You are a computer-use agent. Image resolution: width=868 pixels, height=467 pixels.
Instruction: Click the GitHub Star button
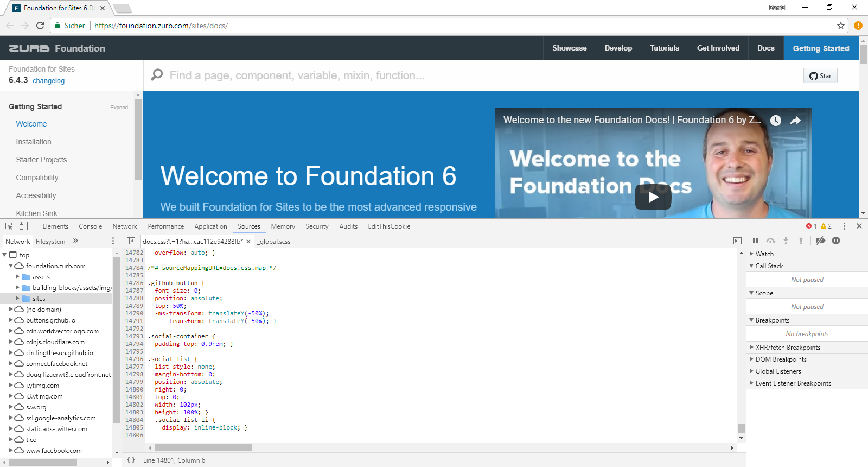tap(820, 76)
